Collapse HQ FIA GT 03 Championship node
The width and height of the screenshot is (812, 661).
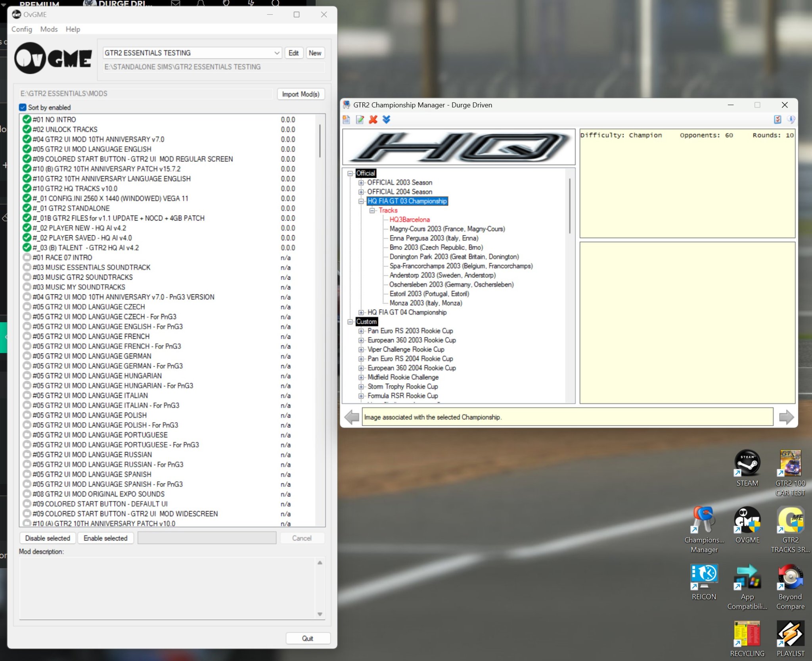click(x=361, y=201)
